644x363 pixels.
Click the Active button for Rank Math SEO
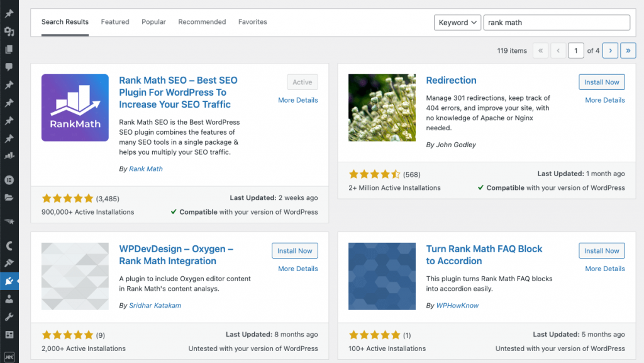pyautogui.click(x=303, y=82)
